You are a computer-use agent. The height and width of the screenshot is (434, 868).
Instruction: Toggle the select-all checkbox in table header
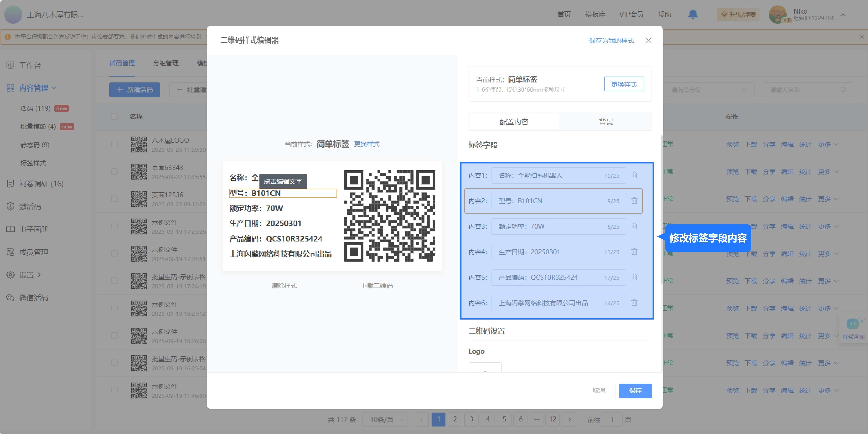click(115, 117)
